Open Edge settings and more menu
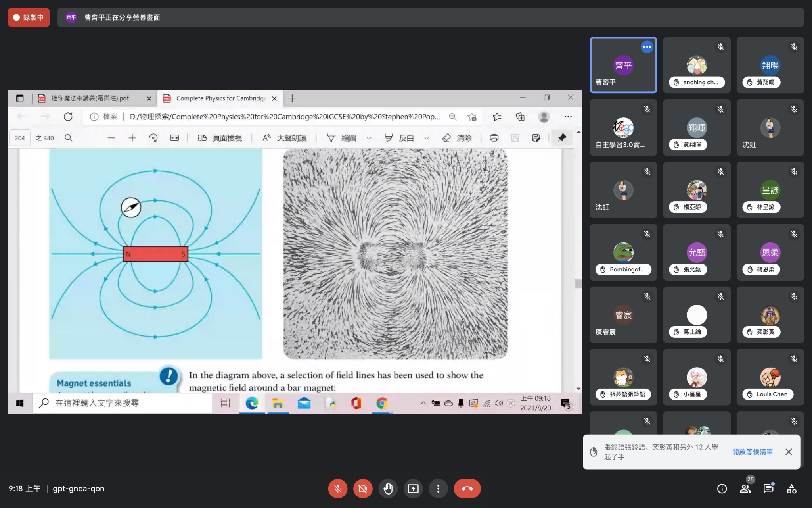This screenshot has height=508, width=812. [x=568, y=117]
